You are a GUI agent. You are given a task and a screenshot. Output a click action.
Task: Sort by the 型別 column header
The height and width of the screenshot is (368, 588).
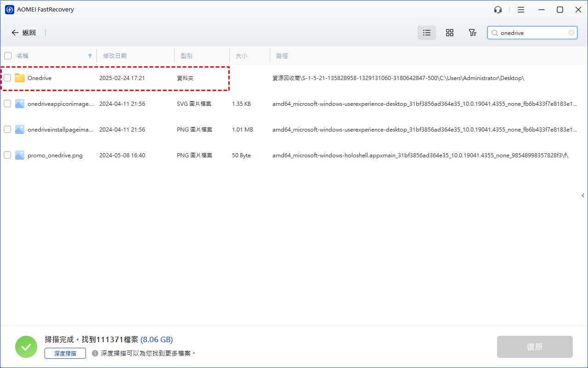click(187, 56)
